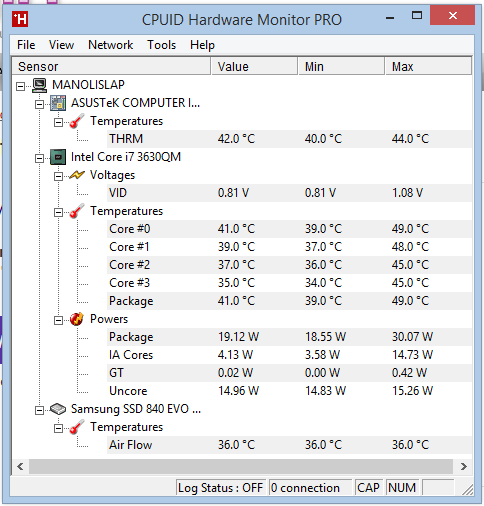Click the Voltages lightning bolt icon
484x506 pixels.
pos(77,175)
